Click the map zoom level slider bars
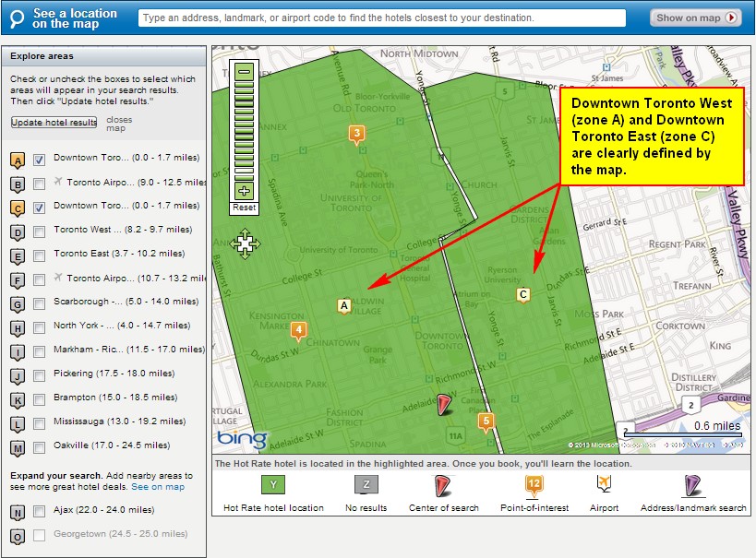This screenshot has height=558, width=756. [x=245, y=132]
